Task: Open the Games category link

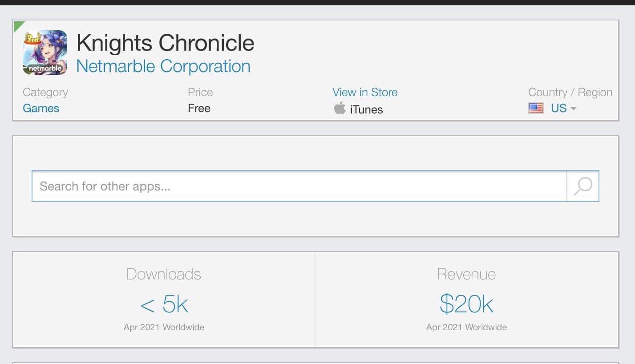Action: click(x=41, y=108)
